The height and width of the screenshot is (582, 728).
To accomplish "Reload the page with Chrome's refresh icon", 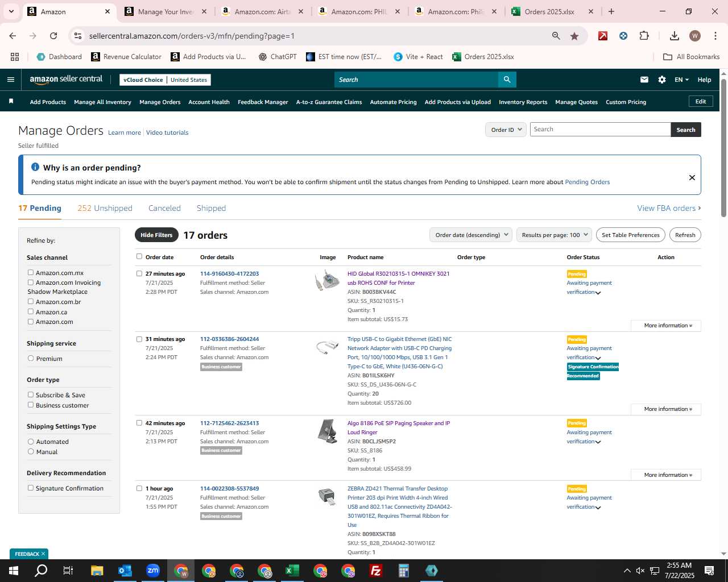I will pos(53,36).
